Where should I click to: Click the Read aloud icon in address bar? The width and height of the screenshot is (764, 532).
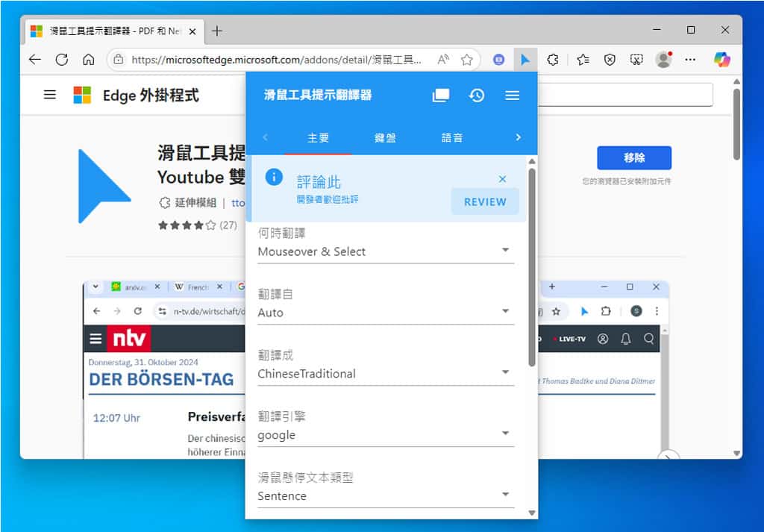point(443,60)
